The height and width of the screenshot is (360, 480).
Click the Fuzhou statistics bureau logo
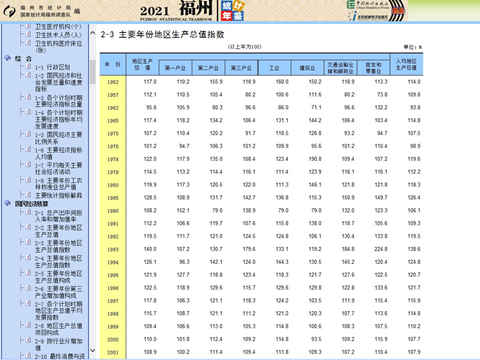click(x=9, y=11)
